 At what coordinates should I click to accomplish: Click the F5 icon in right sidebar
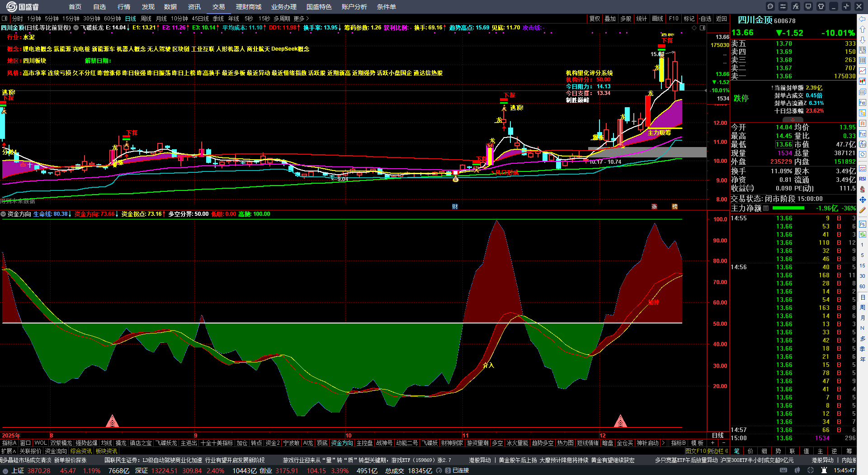pyautogui.click(x=863, y=224)
